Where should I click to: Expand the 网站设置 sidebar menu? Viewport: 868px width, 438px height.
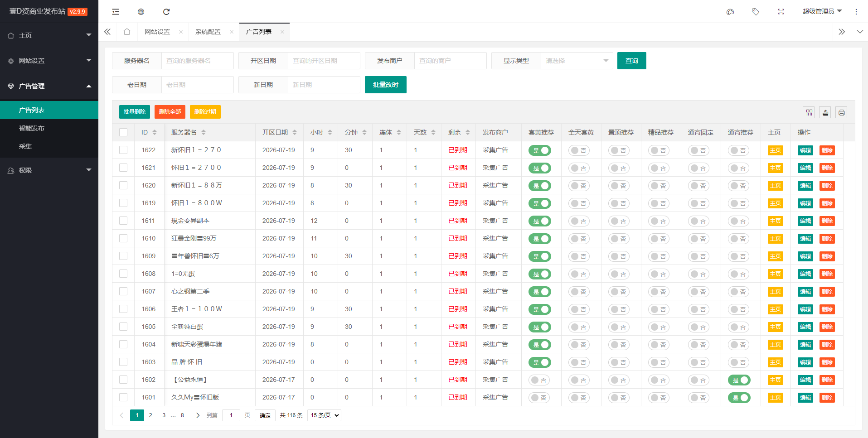(x=49, y=61)
